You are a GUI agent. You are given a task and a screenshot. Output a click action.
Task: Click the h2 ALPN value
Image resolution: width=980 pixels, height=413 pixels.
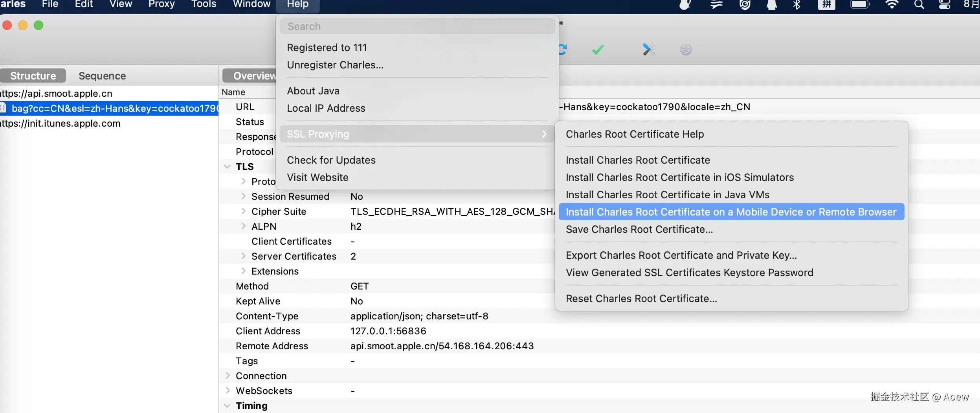(356, 226)
